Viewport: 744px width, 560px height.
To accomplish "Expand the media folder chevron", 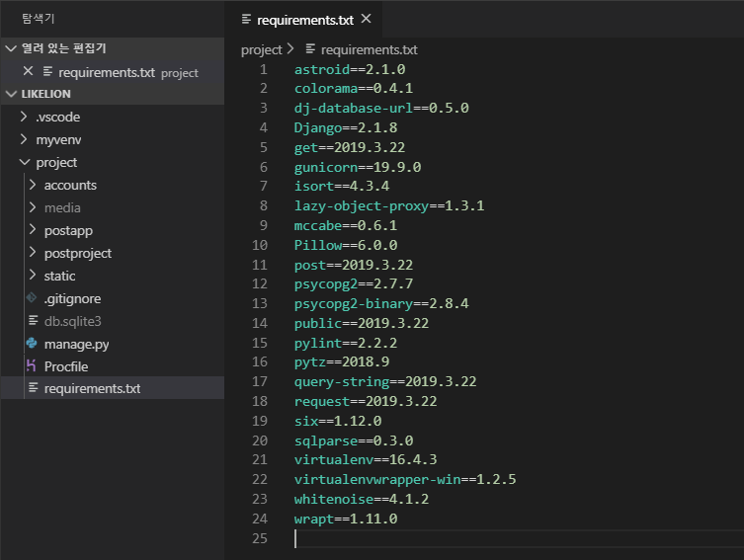I will [x=33, y=207].
